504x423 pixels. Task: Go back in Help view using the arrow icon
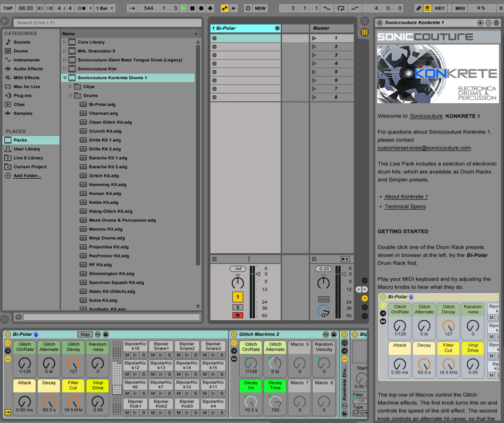coord(480,22)
